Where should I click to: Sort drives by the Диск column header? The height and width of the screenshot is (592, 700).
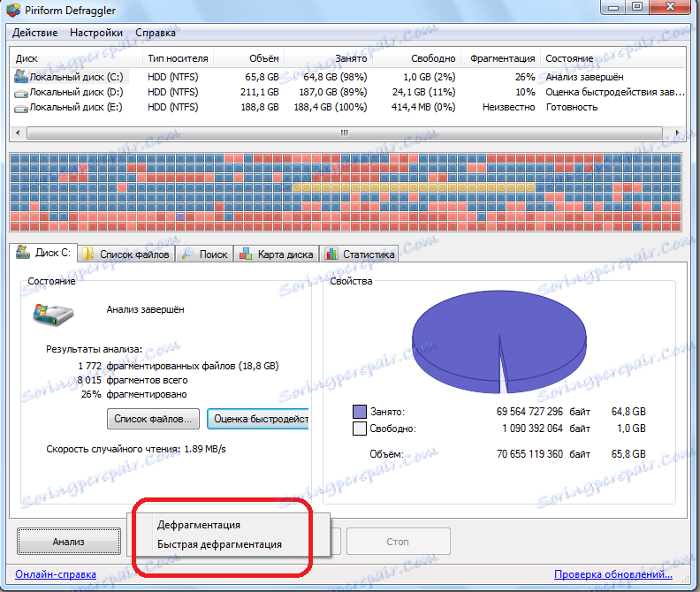[77, 58]
